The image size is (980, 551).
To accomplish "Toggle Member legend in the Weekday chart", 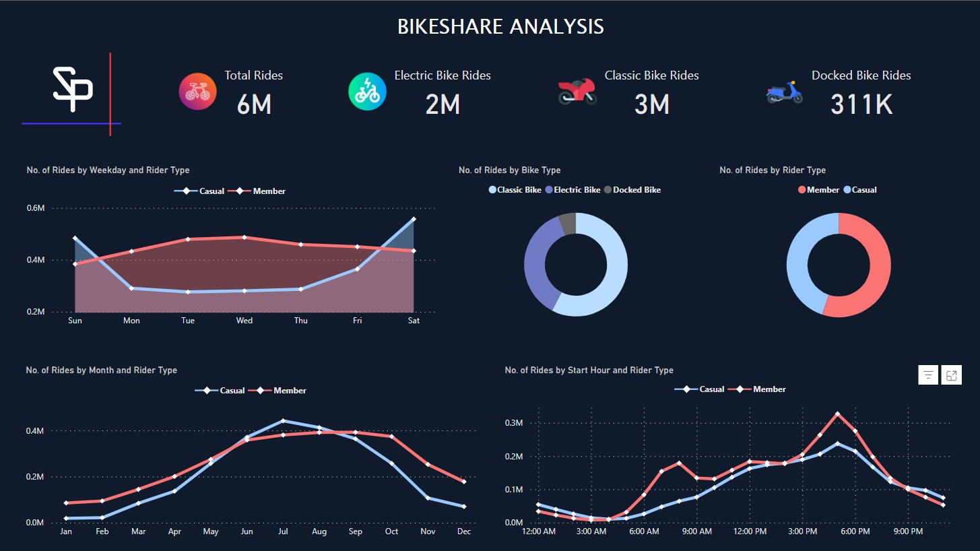I will [257, 191].
